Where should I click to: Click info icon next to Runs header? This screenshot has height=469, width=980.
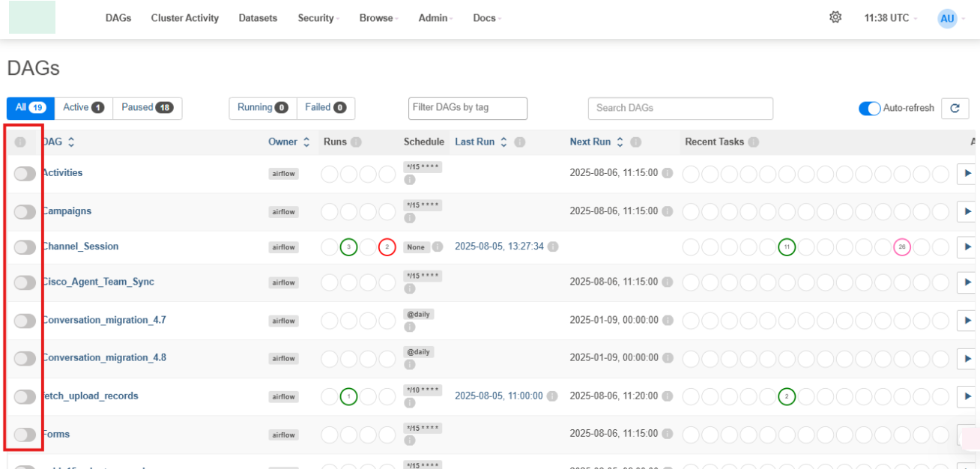coord(356,142)
